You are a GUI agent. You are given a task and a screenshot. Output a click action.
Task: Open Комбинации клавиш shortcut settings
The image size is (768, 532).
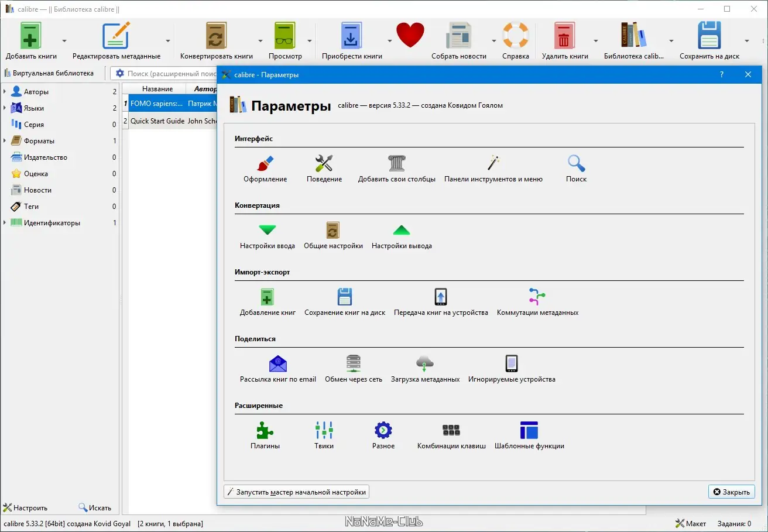click(451, 435)
